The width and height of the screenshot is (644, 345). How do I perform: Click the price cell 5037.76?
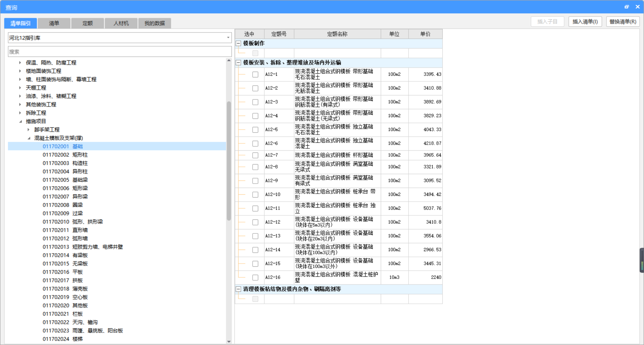(x=425, y=208)
